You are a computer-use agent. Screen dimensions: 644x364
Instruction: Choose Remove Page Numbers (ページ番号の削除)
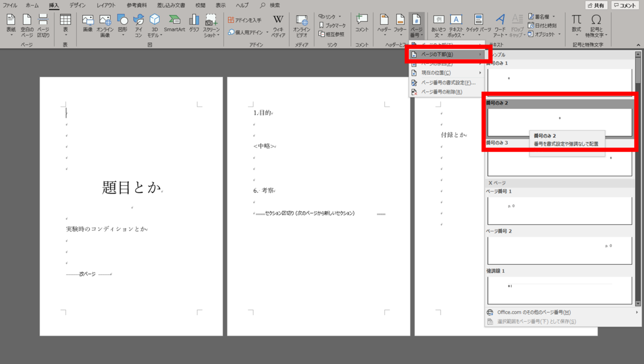click(x=447, y=92)
